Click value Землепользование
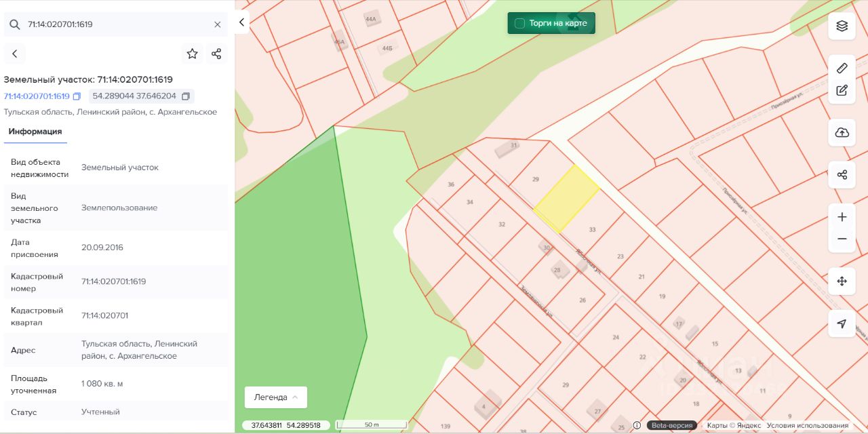The width and height of the screenshot is (868, 434). click(x=119, y=208)
